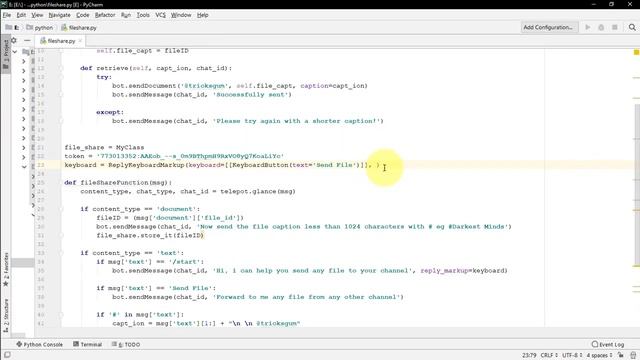
Task: Open Search Everywhere magnifier icon
Action: click(632, 27)
